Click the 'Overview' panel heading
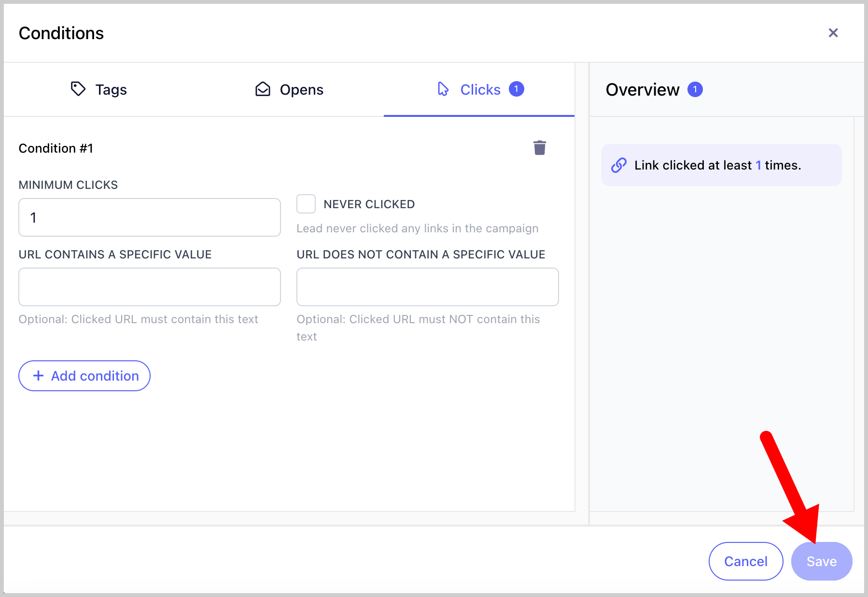 point(642,89)
